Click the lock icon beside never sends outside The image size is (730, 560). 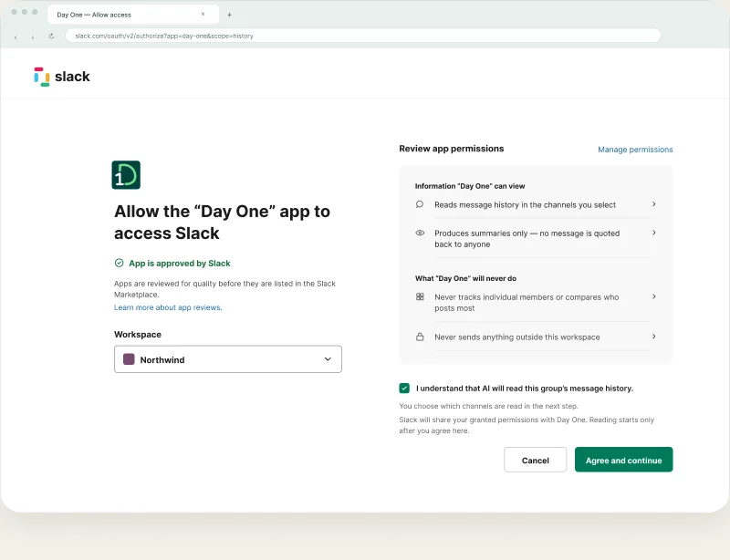point(420,337)
